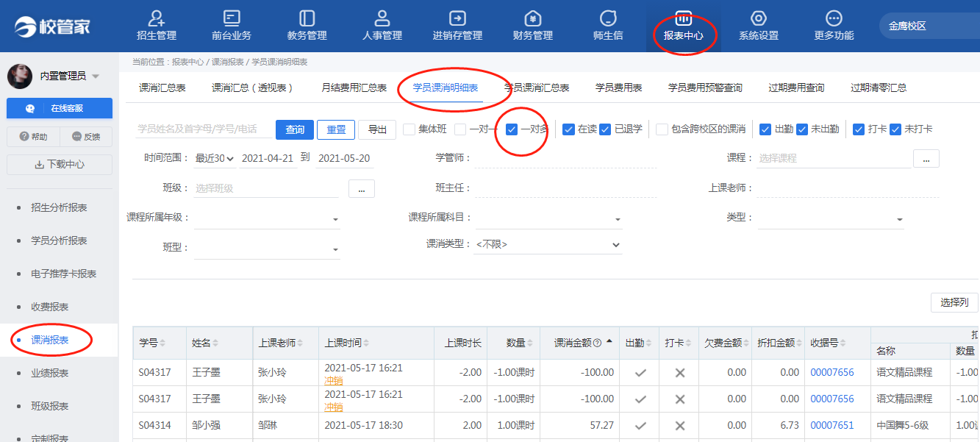
Task: Open the 财务管理 module
Action: (533, 26)
